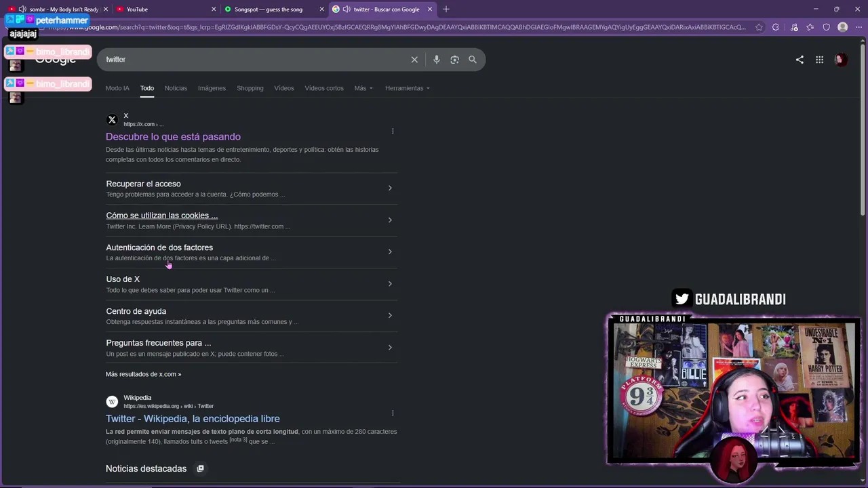The image size is (868, 488).
Task: Open the browser extensions puzzle icon
Action: (776, 27)
